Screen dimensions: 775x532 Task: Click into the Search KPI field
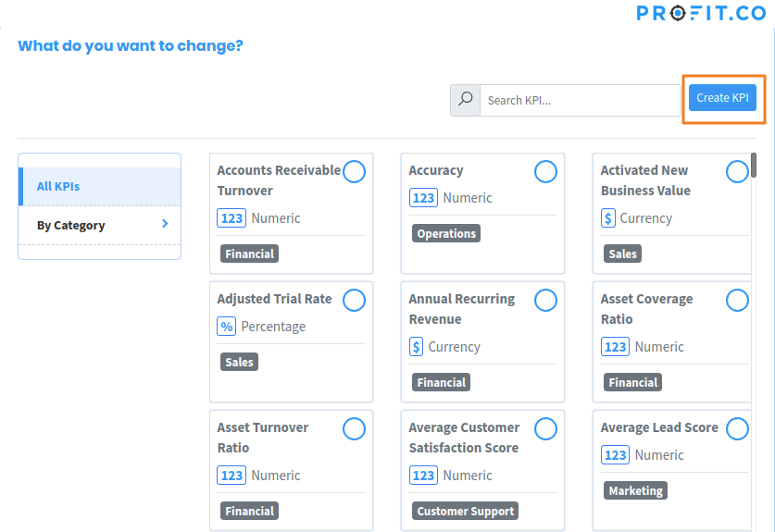pos(581,100)
